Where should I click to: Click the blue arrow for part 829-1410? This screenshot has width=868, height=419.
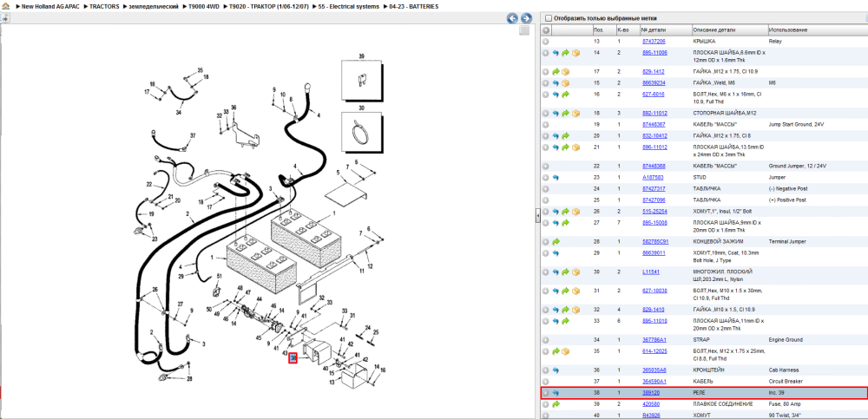coord(556,310)
